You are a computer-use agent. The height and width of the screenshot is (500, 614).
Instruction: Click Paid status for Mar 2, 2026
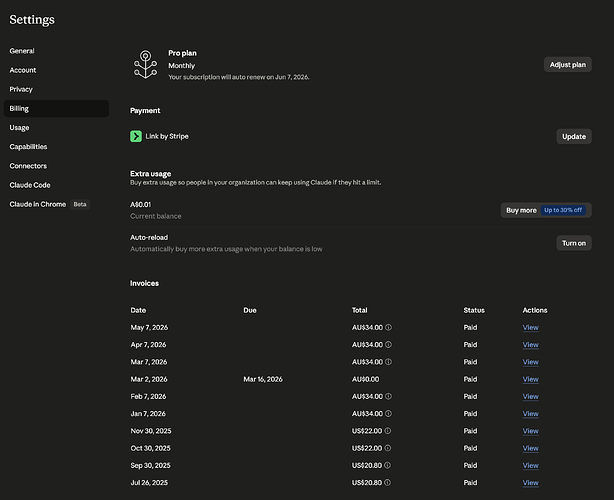[470, 379]
